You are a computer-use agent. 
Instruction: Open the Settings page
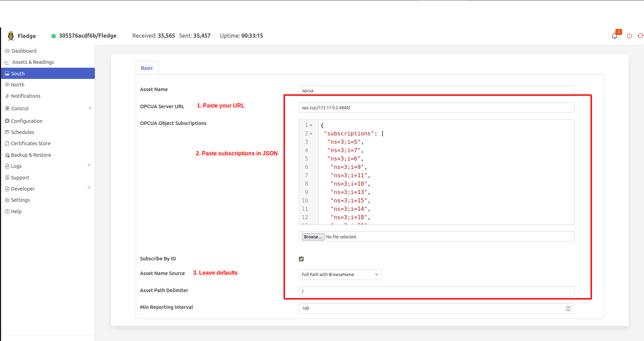[x=20, y=200]
